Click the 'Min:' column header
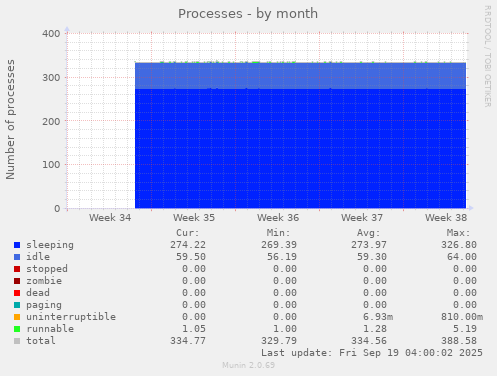The width and height of the screenshot is (497, 376). tap(278, 233)
